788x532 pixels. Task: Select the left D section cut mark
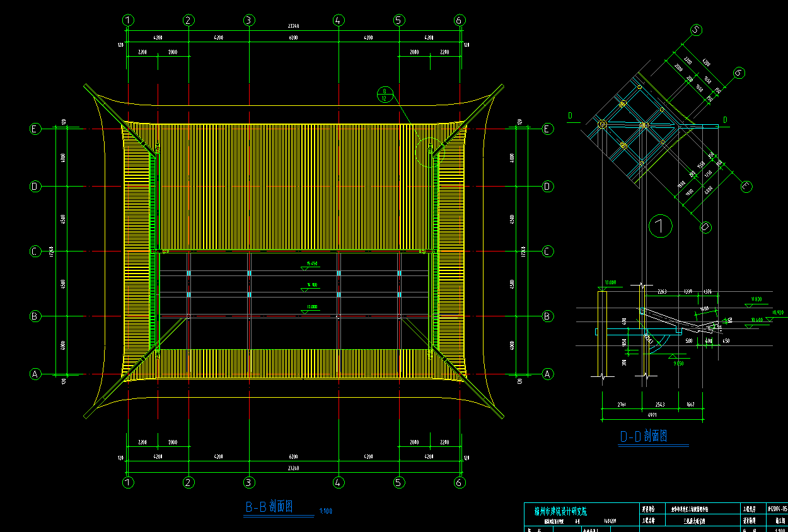coord(570,115)
